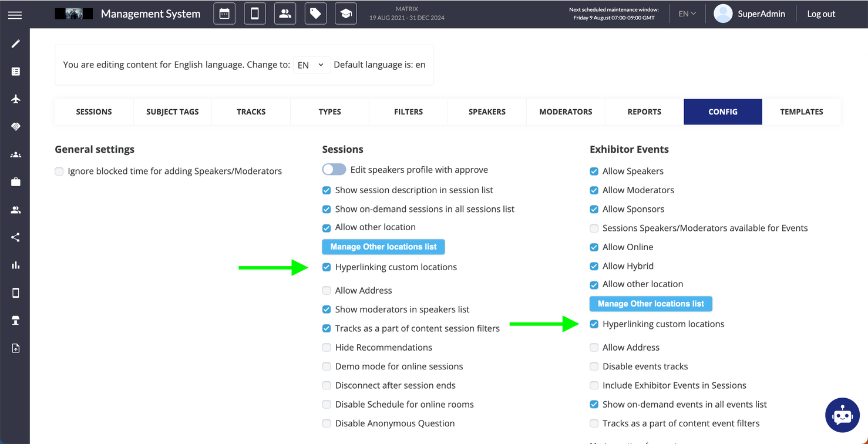Toggle Edit speakers profile with approve switch

334,170
